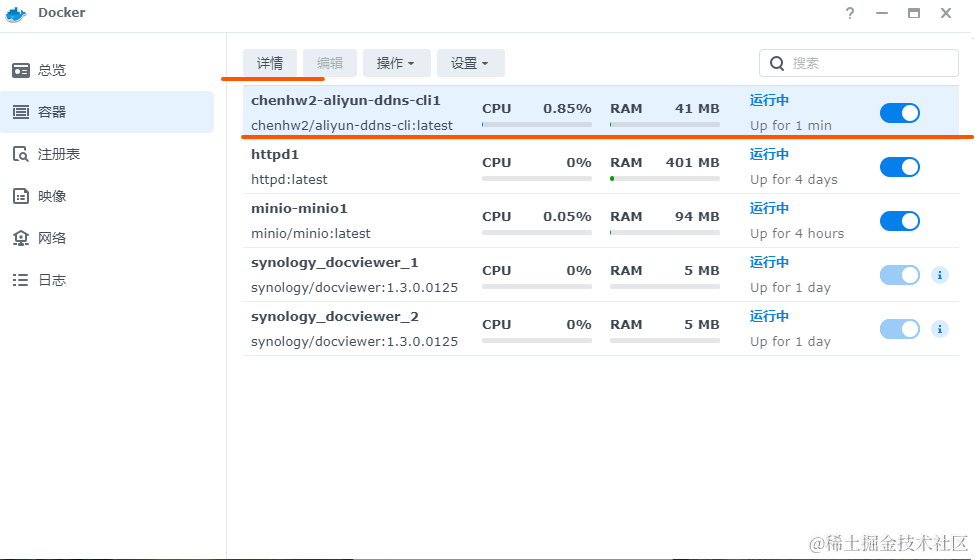Image resolution: width=975 pixels, height=560 pixels.
Task: Click CPU usage bar of chenhw2-aliyun-ddns-cli1
Action: tap(537, 125)
